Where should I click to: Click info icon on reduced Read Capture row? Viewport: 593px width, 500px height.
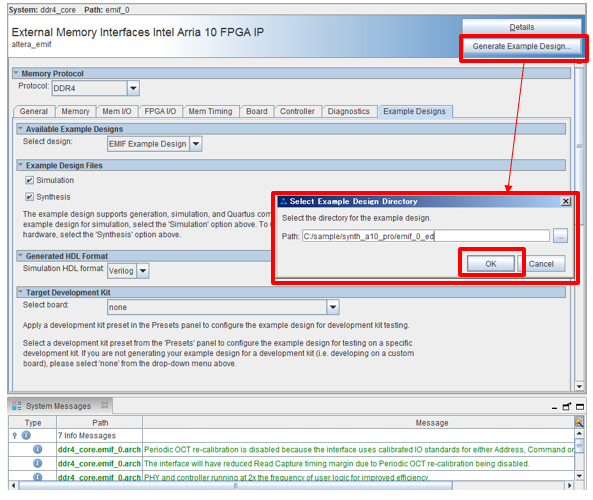(37, 463)
